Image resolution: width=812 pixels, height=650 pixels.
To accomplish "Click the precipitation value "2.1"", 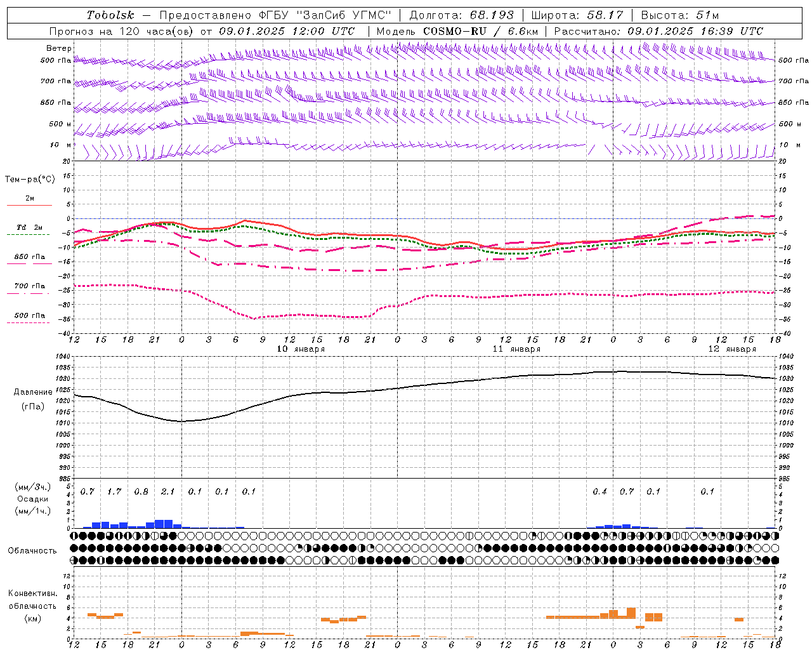I will [x=168, y=492].
